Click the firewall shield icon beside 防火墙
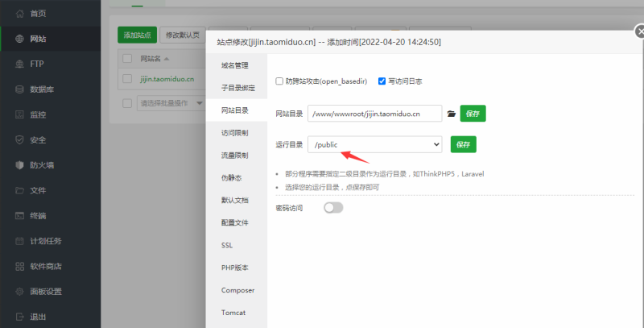The width and height of the screenshot is (644, 328). tap(19, 165)
